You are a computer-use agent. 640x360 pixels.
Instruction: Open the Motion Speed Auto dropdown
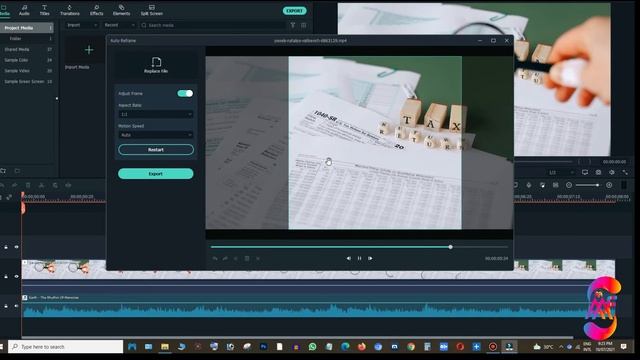click(x=156, y=135)
